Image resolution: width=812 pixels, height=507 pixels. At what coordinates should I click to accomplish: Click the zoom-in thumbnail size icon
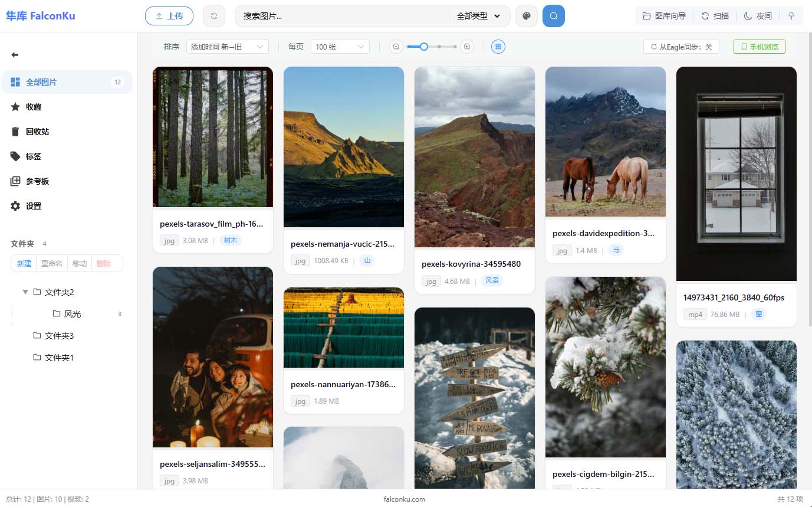tap(467, 47)
